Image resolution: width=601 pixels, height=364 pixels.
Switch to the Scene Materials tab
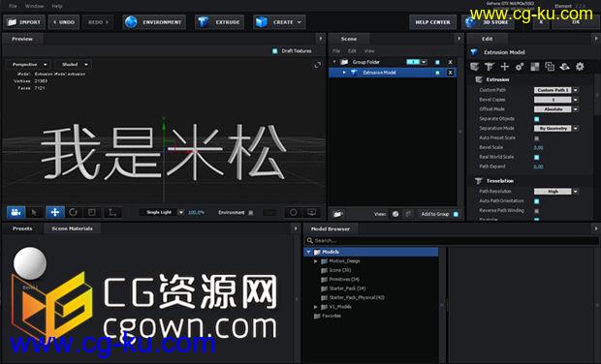click(x=72, y=228)
